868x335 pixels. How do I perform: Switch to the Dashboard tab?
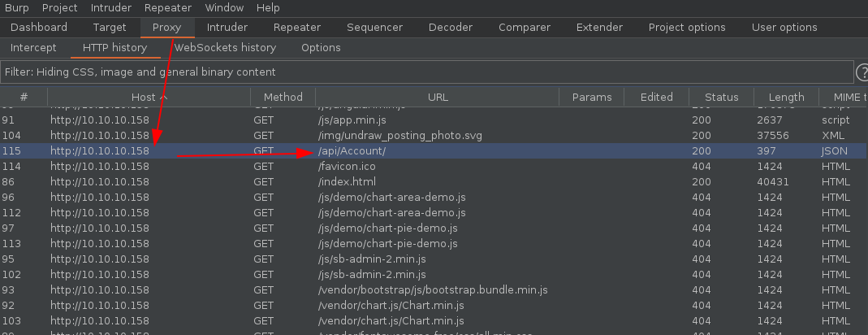(39, 27)
